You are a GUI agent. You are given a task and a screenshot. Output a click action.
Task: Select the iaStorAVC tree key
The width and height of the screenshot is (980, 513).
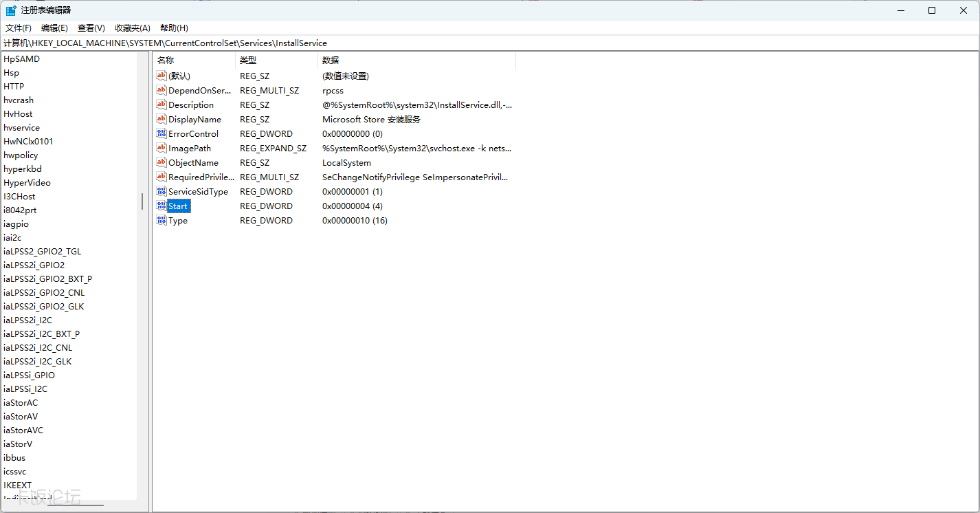(23, 430)
